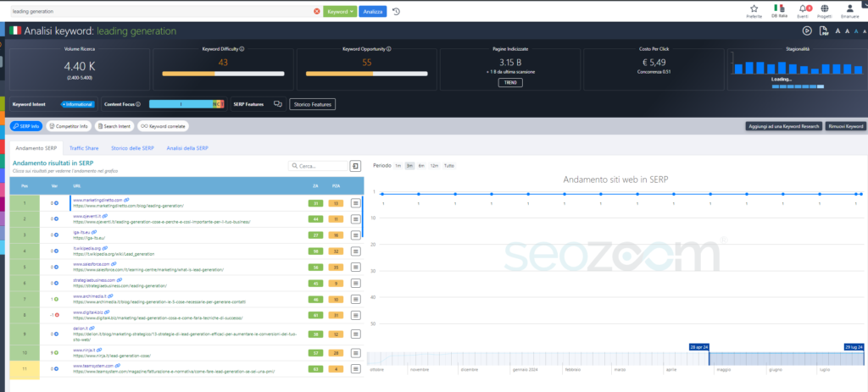This screenshot has width=868, height=392.
Task: Open the green Keyword type dropdown
Action: [340, 11]
